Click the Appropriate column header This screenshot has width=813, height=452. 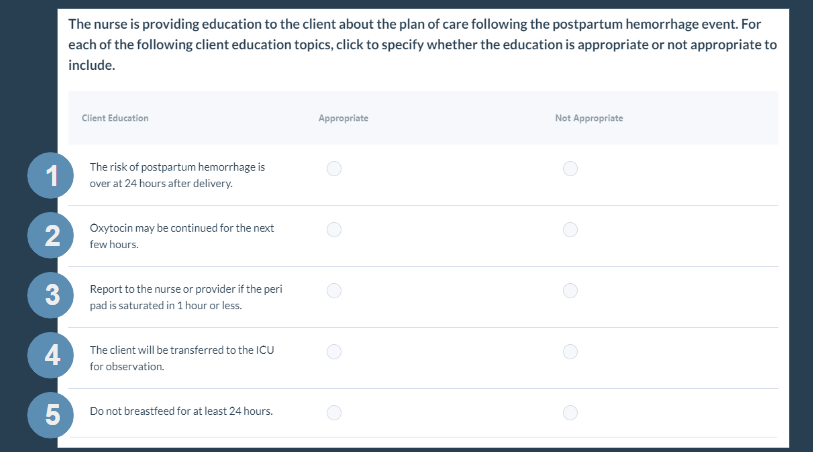point(343,118)
